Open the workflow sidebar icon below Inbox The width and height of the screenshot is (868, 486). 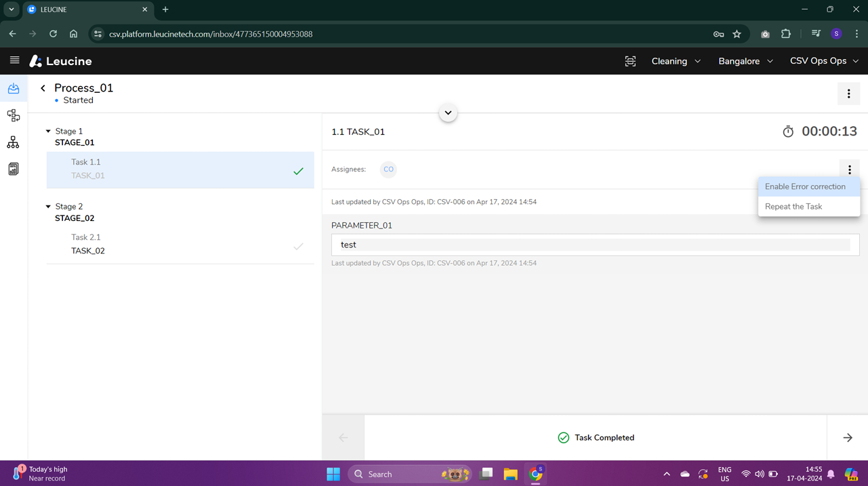tap(14, 115)
